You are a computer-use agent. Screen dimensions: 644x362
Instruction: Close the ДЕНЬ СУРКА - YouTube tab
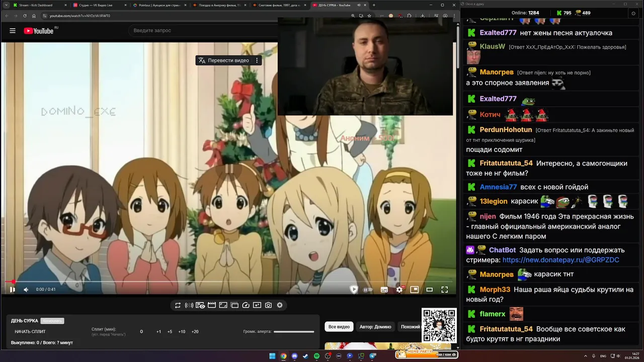click(365, 5)
